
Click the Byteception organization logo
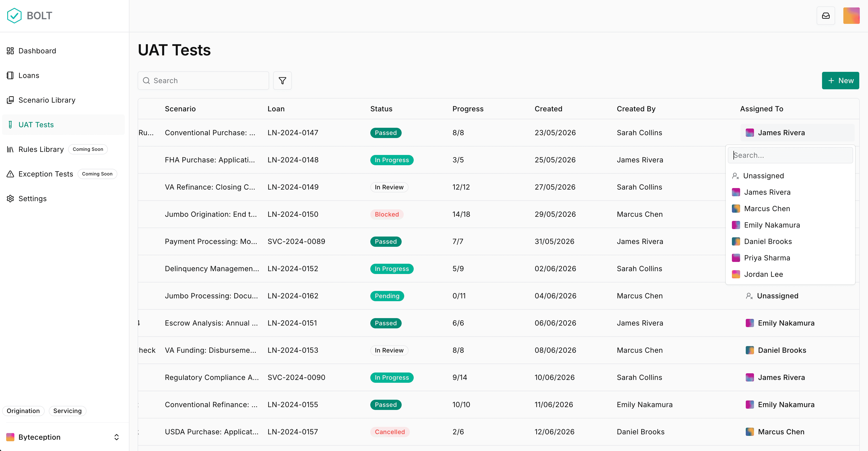click(11, 437)
